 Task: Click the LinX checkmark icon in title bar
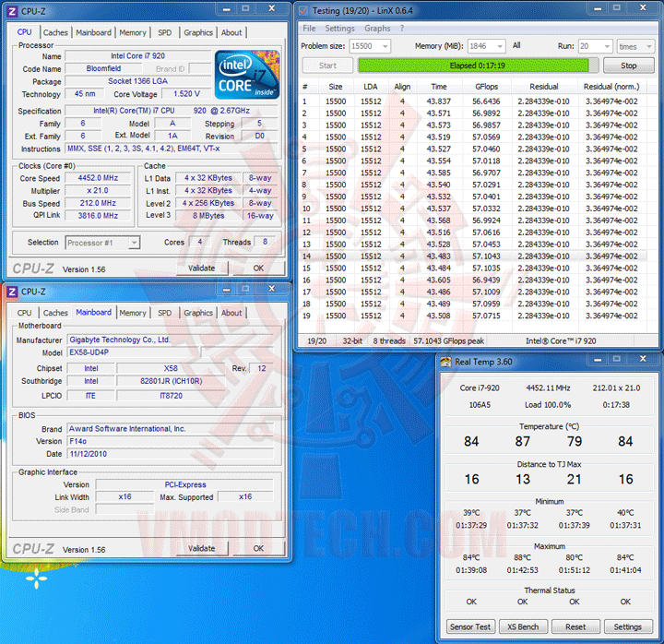[303, 10]
